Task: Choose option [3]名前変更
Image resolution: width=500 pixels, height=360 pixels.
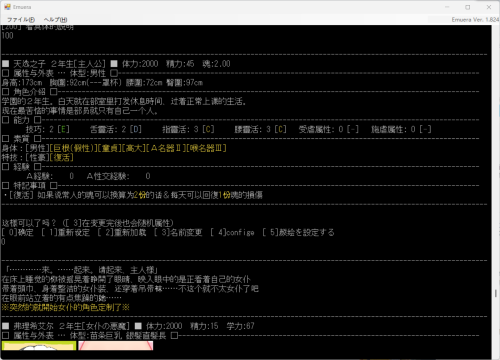Action: coord(178,232)
